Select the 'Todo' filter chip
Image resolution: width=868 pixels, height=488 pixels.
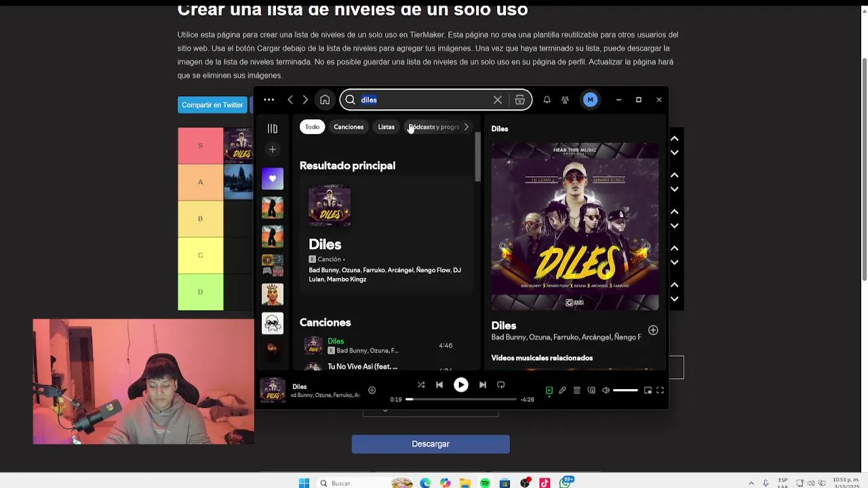coord(312,127)
